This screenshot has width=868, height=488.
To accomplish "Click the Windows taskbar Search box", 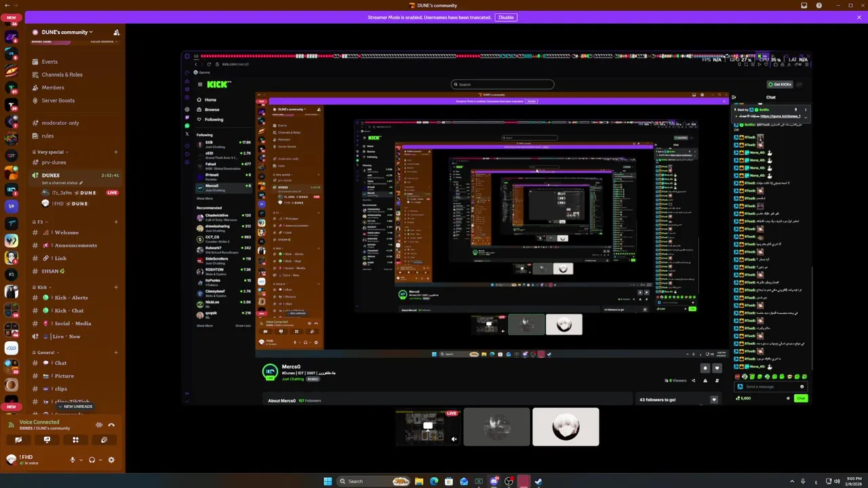I will pyautogui.click(x=374, y=481).
